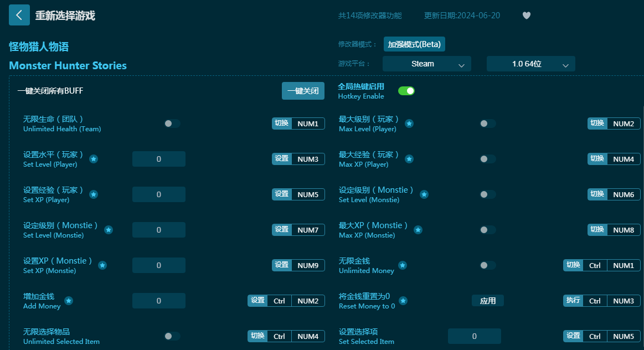Click the NUM3 key for Reset Money to 0

(624, 301)
